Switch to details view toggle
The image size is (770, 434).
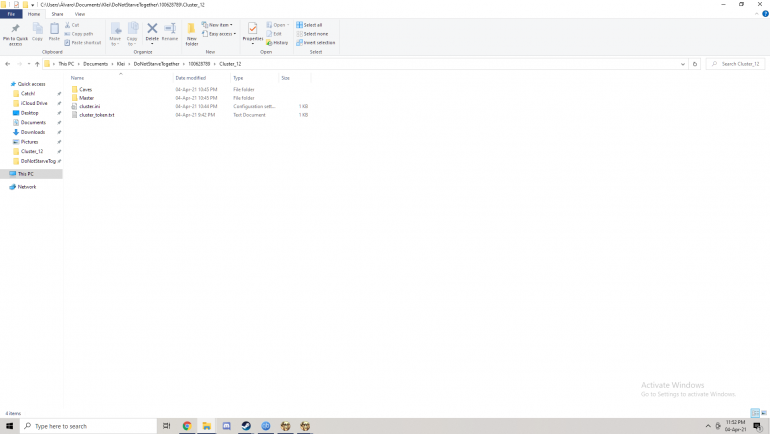click(x=754, y=412)
